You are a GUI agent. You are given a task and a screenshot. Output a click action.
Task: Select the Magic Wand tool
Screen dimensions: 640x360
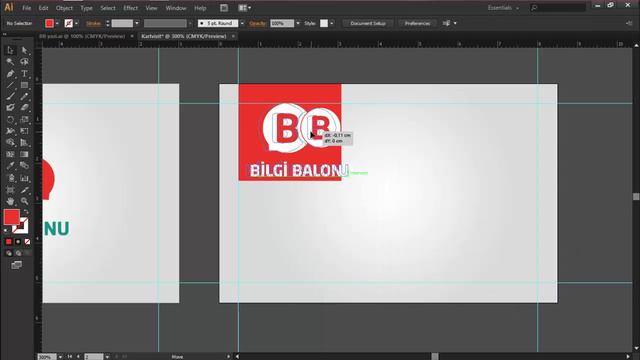tap(10, 62)
